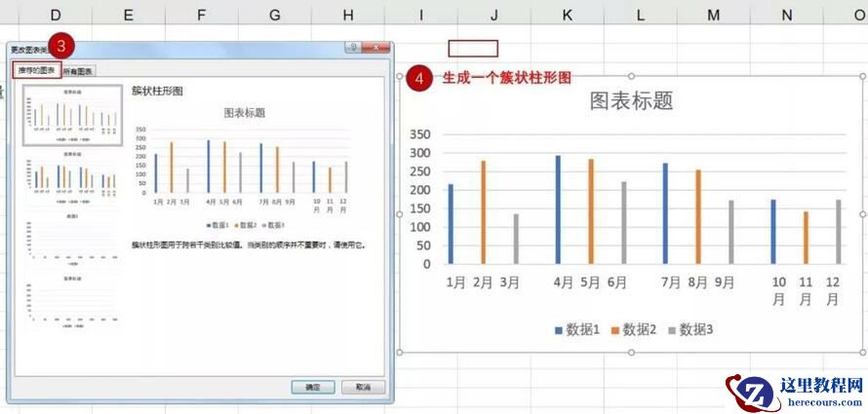Click the gray 9月 bar in worksheet chart
The image size is (868, 414).
point(730,232)
